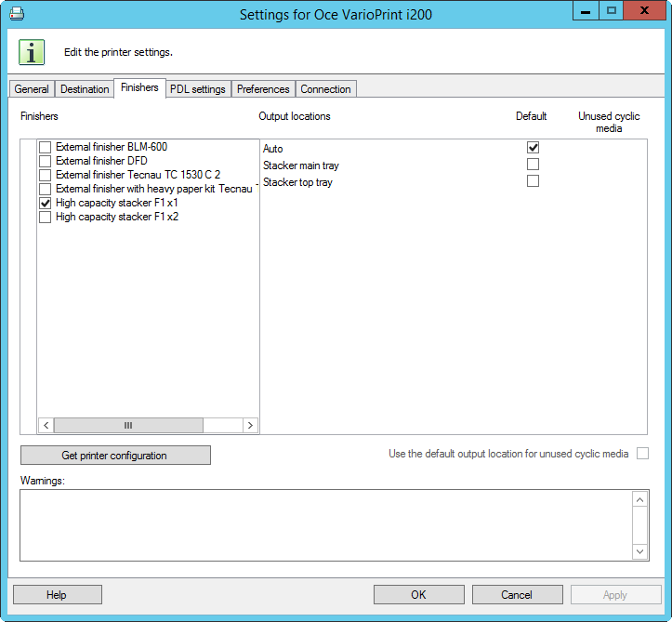
Task: Click the finishers list left scroll arrow
Action: pos(46,425)
